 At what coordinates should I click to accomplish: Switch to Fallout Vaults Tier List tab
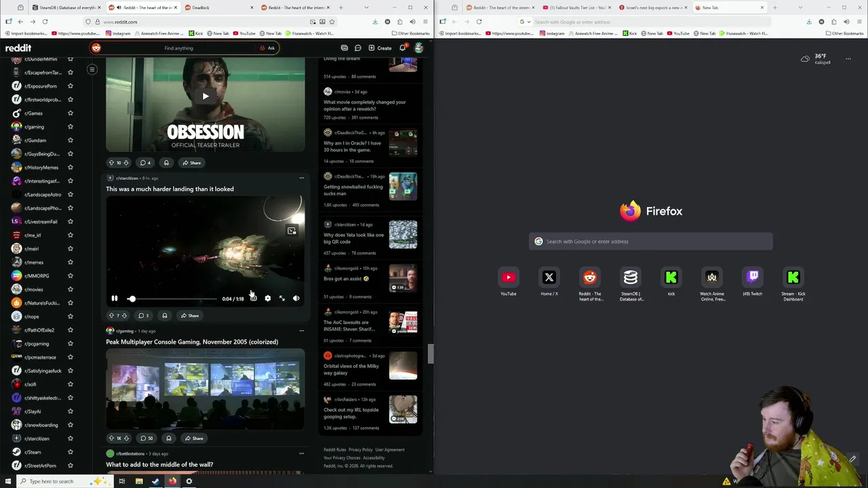click(x=577, y=7)
